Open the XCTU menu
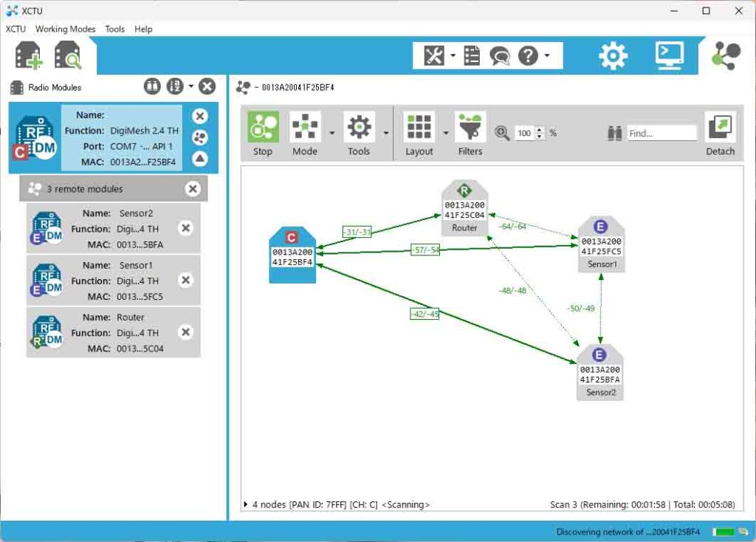756x542 pixels. [16, 29]
